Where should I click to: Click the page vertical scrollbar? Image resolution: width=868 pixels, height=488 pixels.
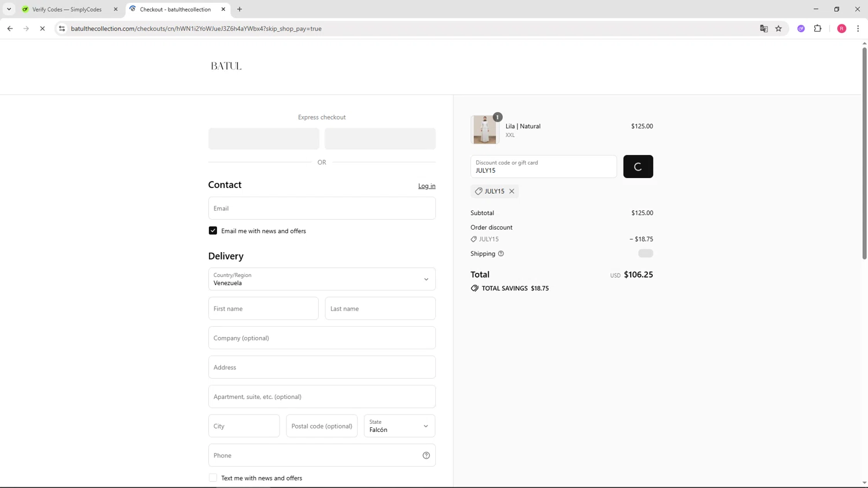[x=865, y=153]
